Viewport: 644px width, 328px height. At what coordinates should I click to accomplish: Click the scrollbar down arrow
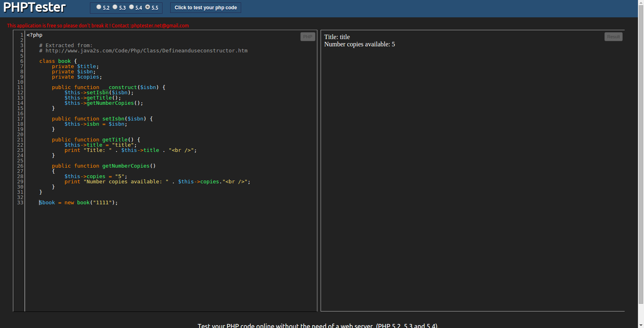click(641, 325)
